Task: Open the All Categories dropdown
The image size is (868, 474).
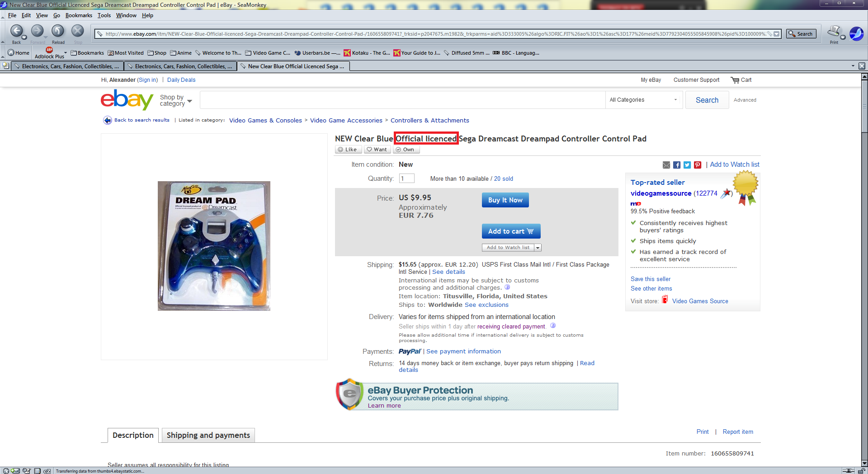Action: tap(644, 100)
